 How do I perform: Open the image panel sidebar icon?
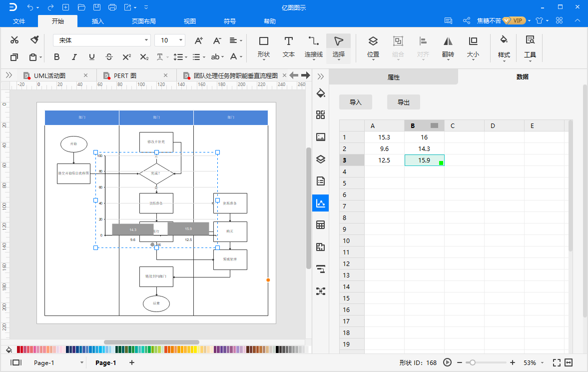[x=321, y=137]
